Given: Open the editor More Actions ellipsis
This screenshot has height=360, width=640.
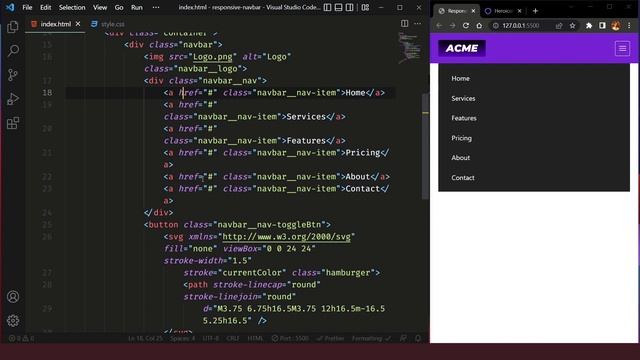Looking at the screenshot, I should (418, 24).
